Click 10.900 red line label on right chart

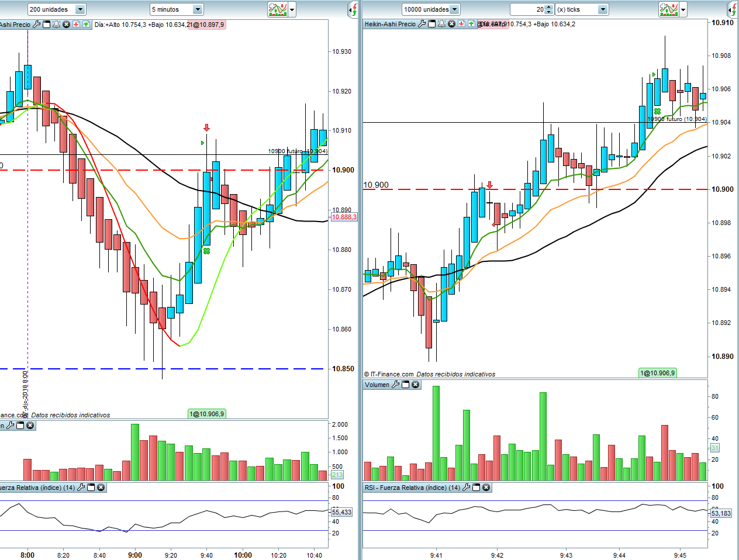coord(376,185)
